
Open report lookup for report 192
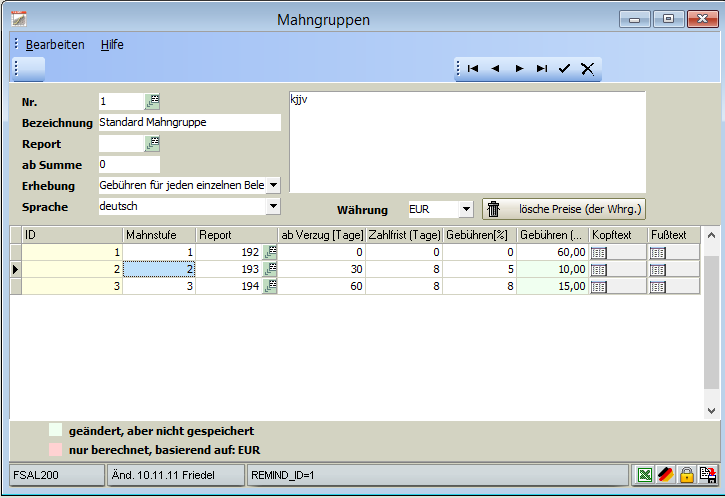point(270,252)
